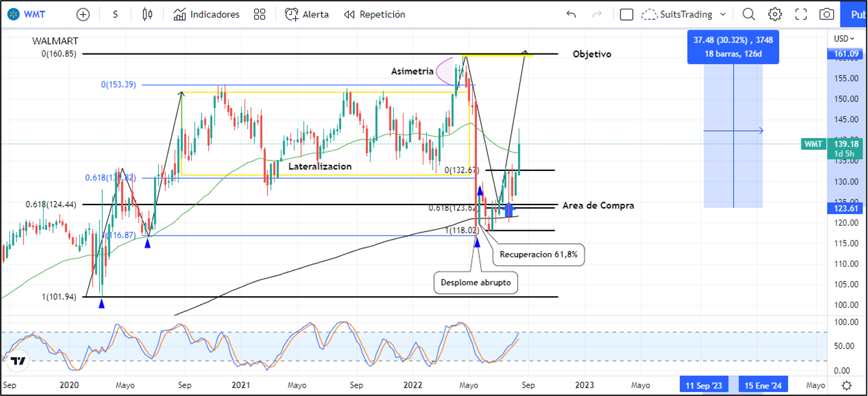Image resolution: width=868 pixels, height=396 pixels.
Task: Create an alert with Alerta button
Action: point(306,15)
